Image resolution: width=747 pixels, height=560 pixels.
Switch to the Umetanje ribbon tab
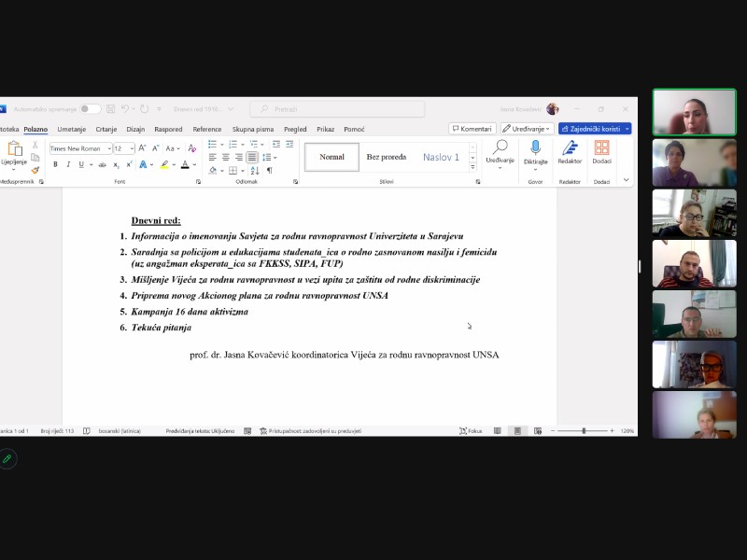point(72,129)
